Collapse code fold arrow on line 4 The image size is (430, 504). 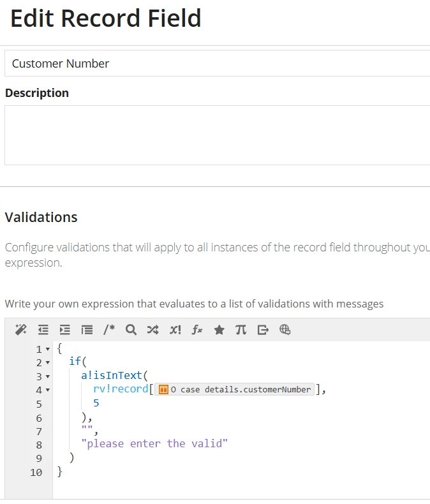pos(48,390)
